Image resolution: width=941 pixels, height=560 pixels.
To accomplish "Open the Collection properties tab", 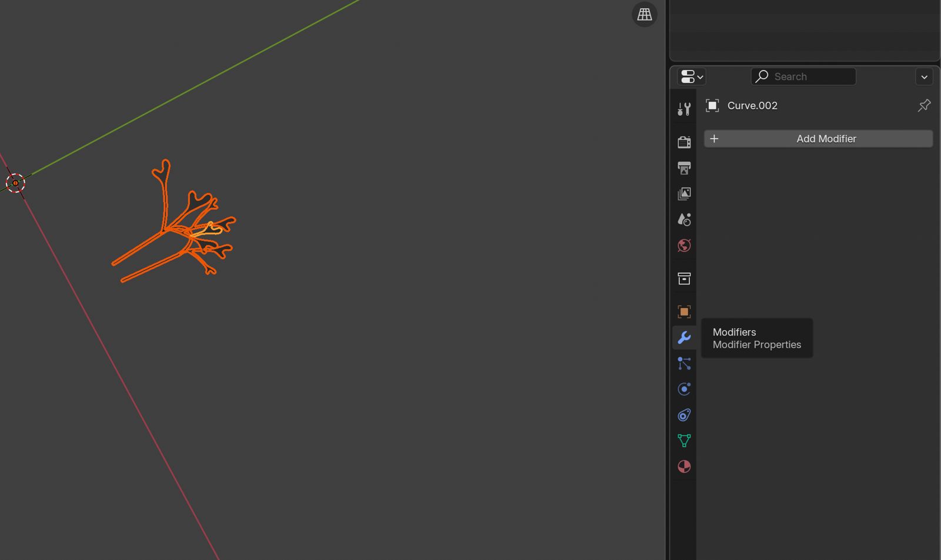I will (684, 279).
